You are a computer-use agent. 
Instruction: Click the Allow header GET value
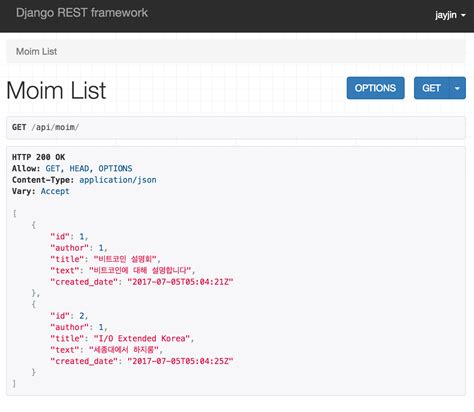point(53,168)
